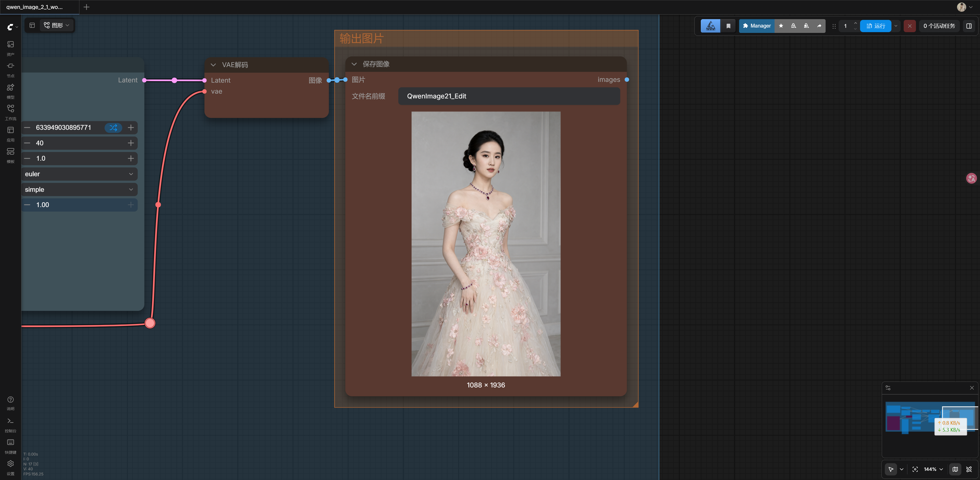Open the 控制台 console icon in the sidebar

click(10, 425)
